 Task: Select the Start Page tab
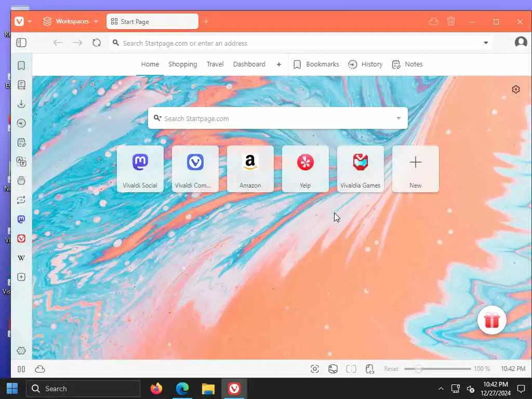click(152, 21)
